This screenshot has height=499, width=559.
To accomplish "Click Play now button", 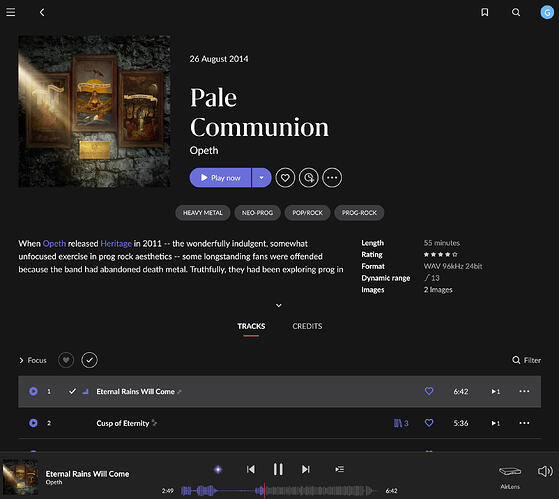I will click(x=220, y=178).
